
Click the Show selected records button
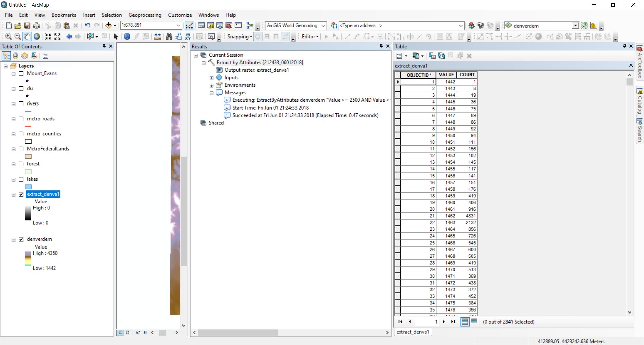tap(474, 322)
